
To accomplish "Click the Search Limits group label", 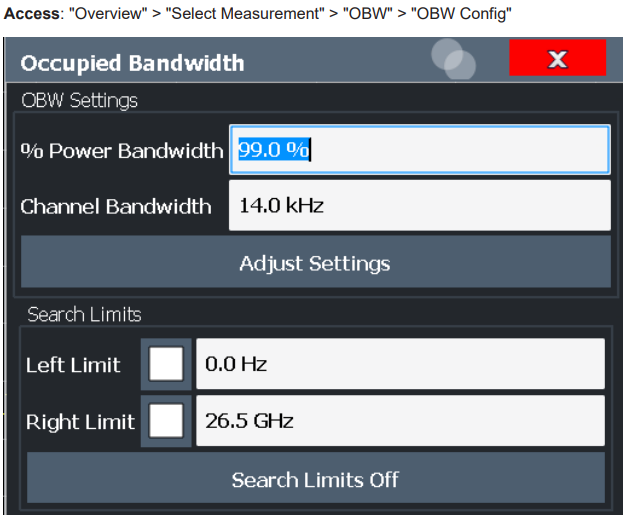I will (84, 314).
